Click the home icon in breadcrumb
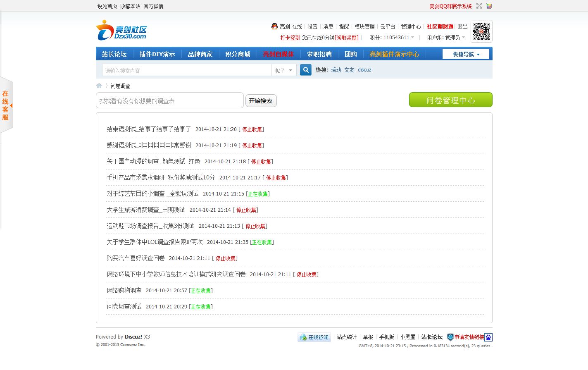The width and height of the screenshot is (588, 370). pyautogui.click(x=99, y=86)
